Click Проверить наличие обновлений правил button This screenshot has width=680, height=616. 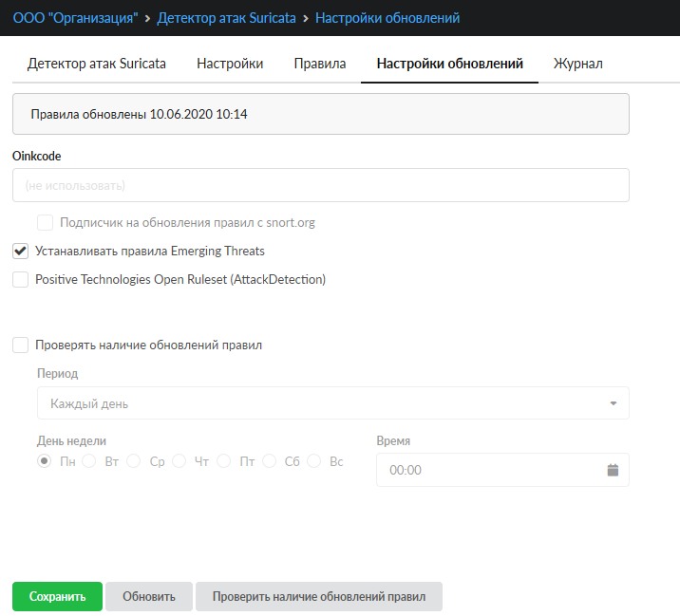319,596
